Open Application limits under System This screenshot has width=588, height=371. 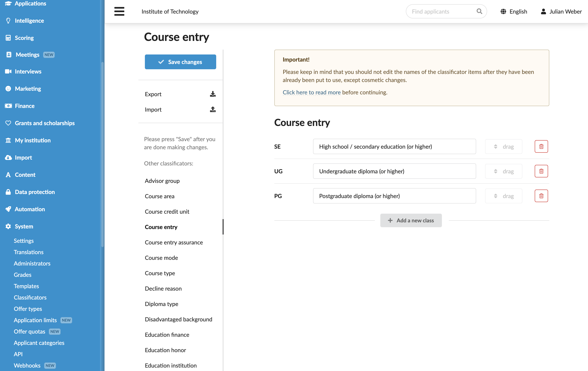[x=35, y=320]
